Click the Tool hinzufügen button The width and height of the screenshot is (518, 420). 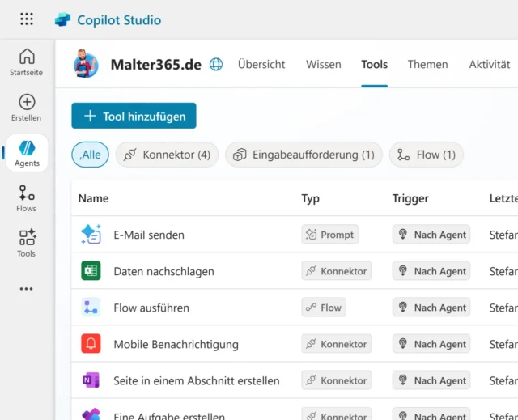pos(134,116)
